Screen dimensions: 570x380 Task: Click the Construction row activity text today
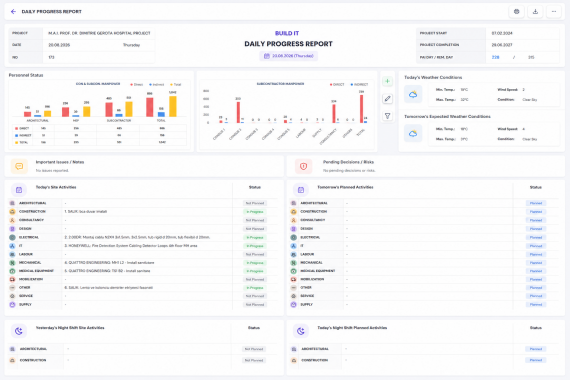click(x=86, y=212)
